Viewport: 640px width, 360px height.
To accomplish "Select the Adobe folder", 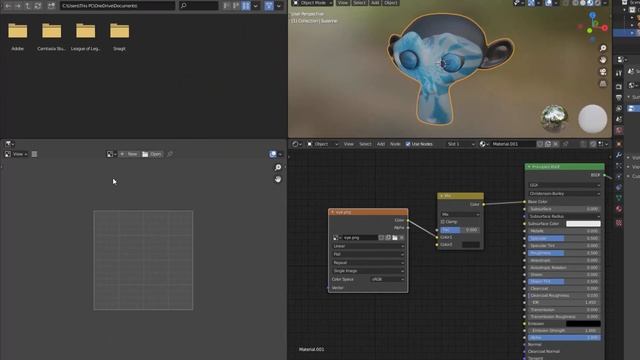I will (18, 37).
